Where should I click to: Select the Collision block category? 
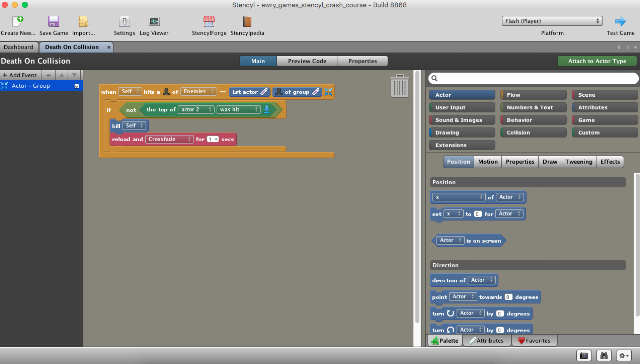(x=533, y=133)
